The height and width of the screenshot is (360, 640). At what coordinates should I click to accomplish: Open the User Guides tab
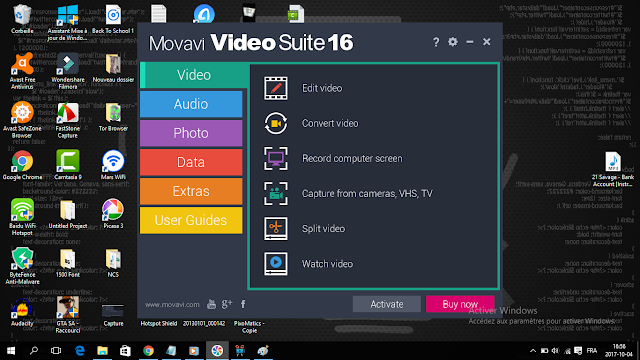pos(191,220)
